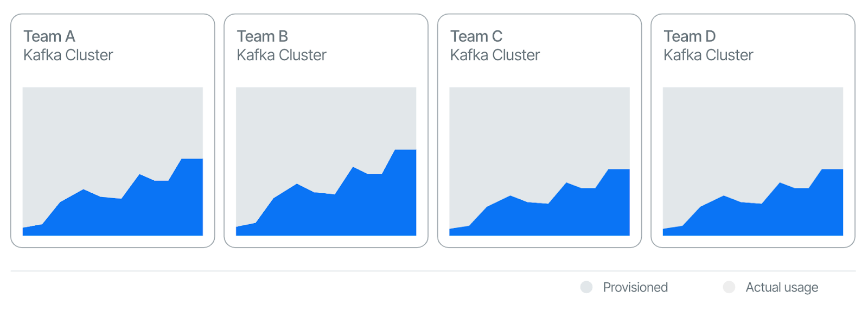The image size is (868, 310).
Task: Select the Provisioned legend label
Action: click(635, 287)
